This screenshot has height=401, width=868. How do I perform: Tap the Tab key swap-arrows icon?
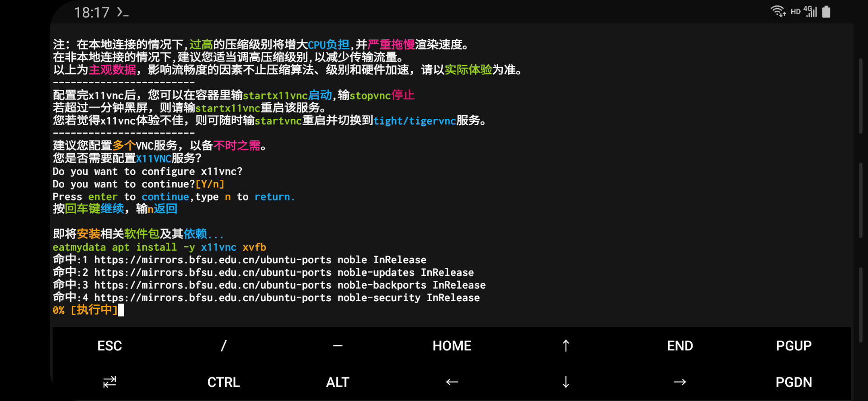click(109, 382)
